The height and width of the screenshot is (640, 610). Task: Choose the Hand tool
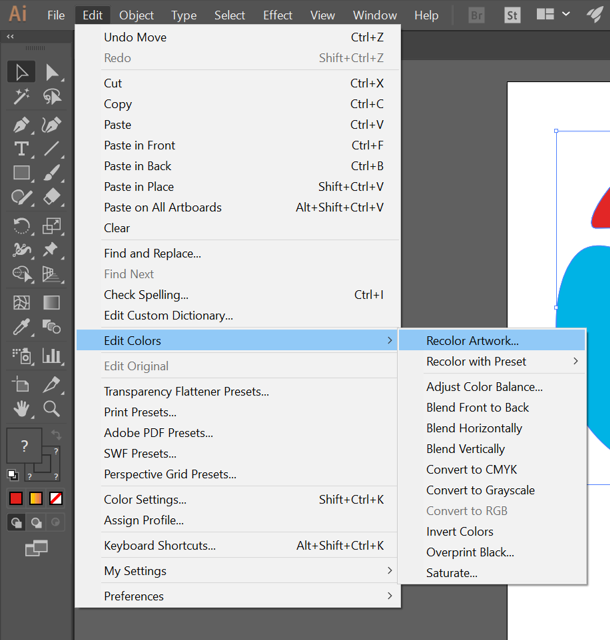coord(21,408)
